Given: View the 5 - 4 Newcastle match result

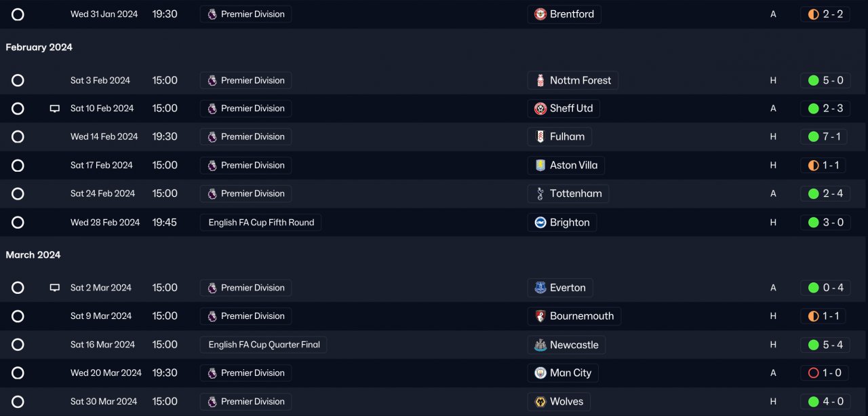Looking at the screenshot, I should pos(825,345).
